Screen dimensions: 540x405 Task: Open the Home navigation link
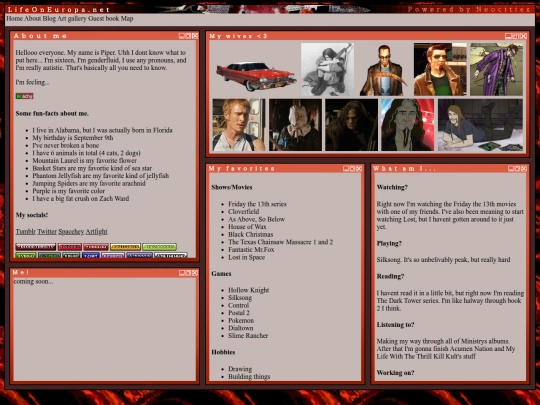coord(14,19)
